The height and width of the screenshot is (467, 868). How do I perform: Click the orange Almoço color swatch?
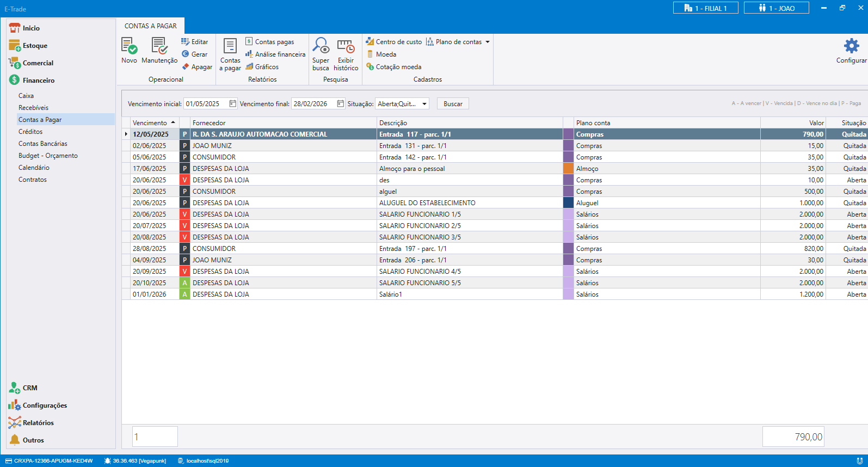point(568,169)
